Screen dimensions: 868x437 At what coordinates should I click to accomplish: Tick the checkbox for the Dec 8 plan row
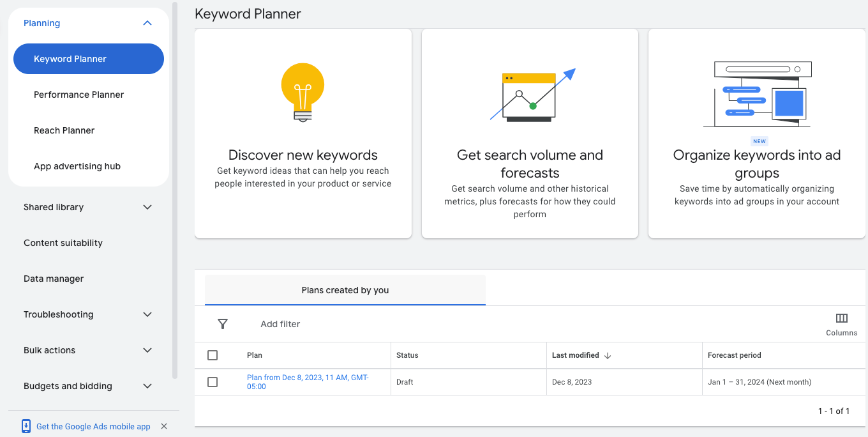pos(213,382)
